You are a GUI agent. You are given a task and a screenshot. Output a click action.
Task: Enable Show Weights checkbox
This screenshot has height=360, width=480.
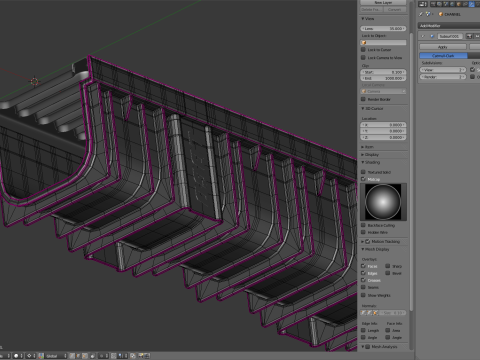click(x=363, y=295)
